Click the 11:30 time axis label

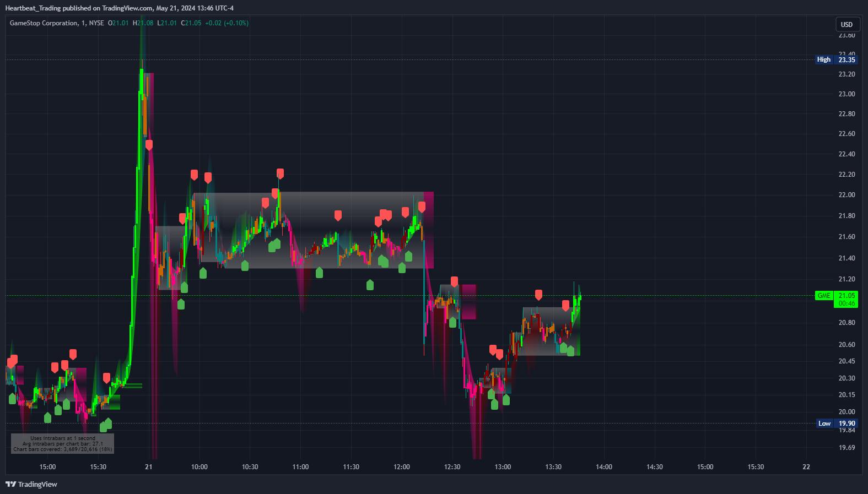pyautogui.click(x=351, y=467)
